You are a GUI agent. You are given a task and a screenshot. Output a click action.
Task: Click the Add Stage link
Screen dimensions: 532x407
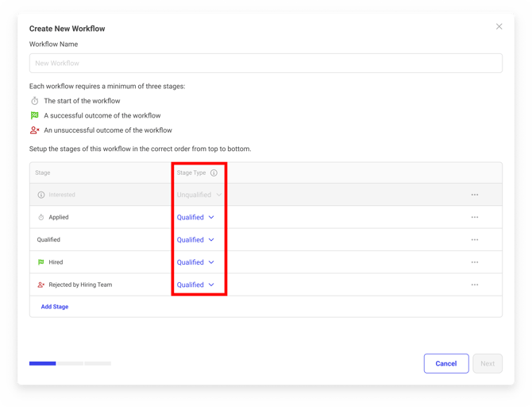[x=55, y=307]
